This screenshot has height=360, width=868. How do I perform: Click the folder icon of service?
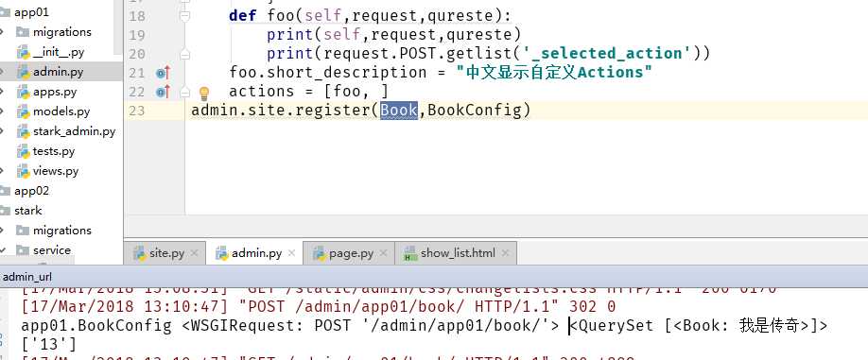point(22,250)
